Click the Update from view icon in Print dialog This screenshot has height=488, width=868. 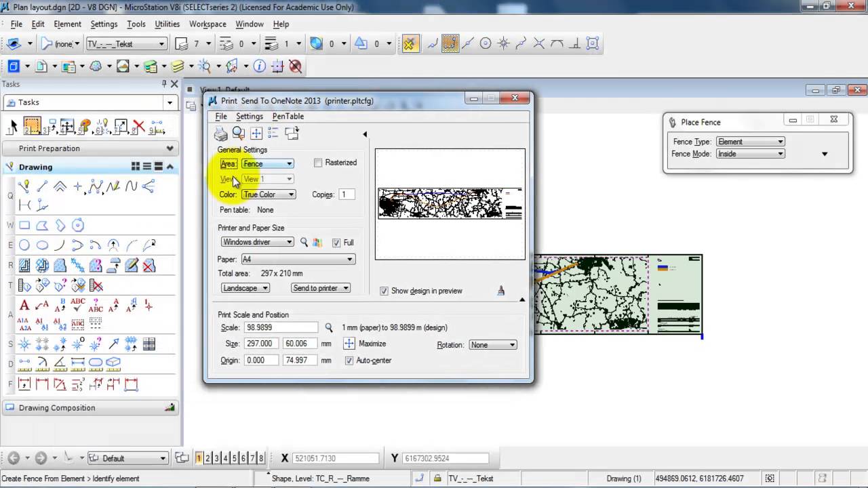click(x=292, y=134)
